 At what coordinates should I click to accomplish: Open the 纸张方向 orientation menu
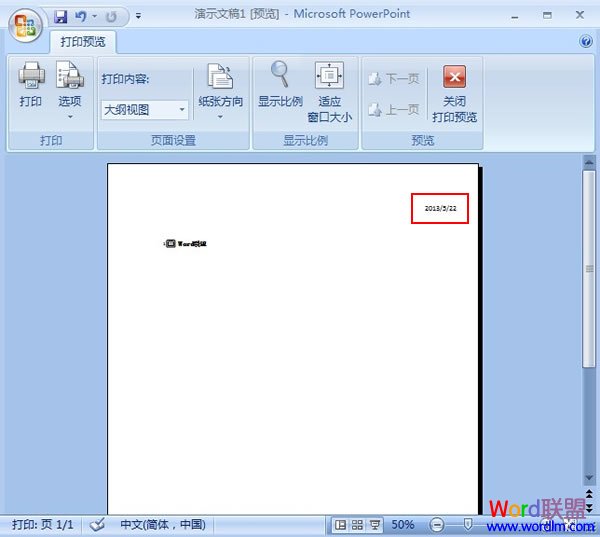coord(220,91)
